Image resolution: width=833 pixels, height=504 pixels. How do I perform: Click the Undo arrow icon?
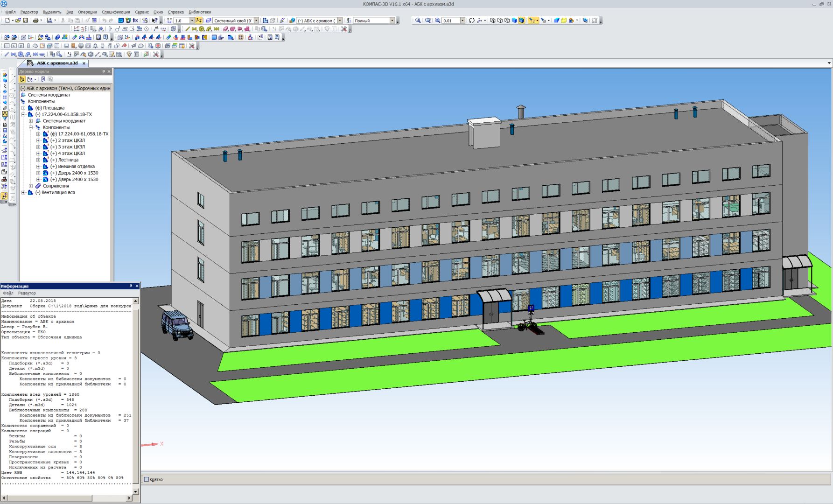(x=104, y=21)
